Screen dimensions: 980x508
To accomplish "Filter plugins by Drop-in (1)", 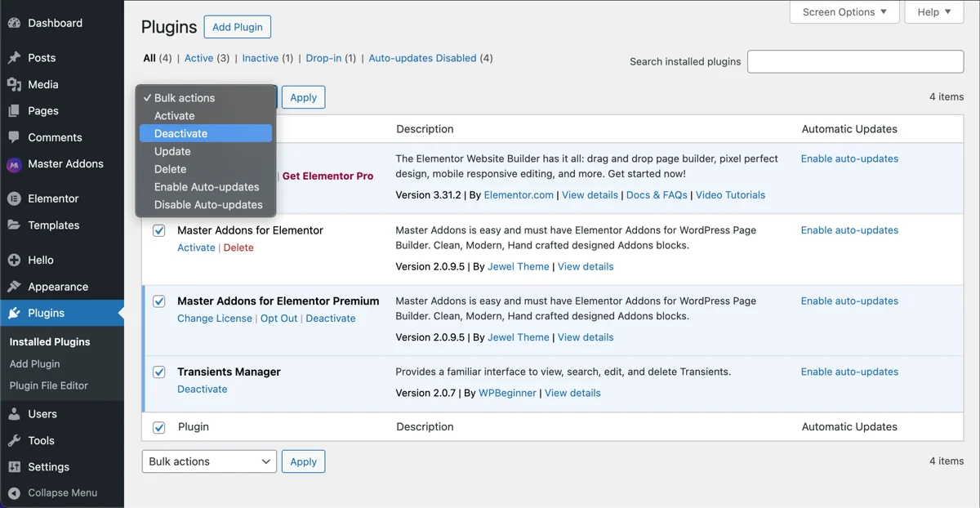I will (x=332, y=58).
